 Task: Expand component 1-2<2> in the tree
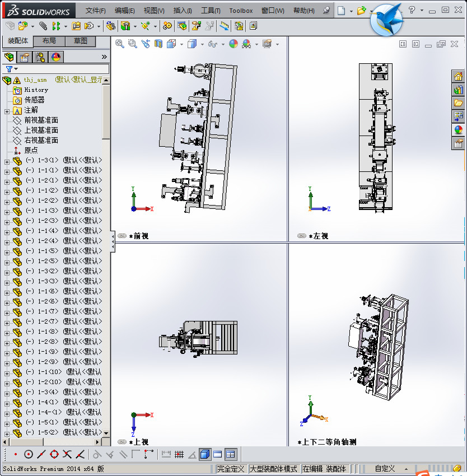point(7,202)
